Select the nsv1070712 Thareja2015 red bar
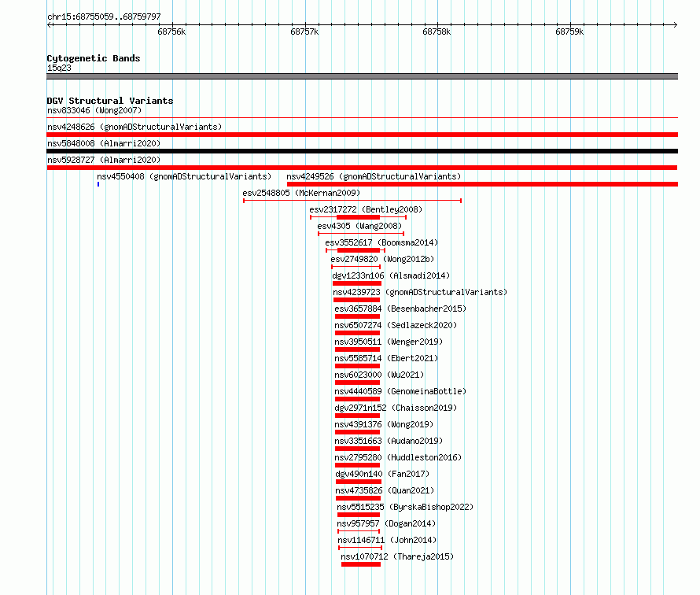Screen dimensions: 700x595 [x=361, y=564]
